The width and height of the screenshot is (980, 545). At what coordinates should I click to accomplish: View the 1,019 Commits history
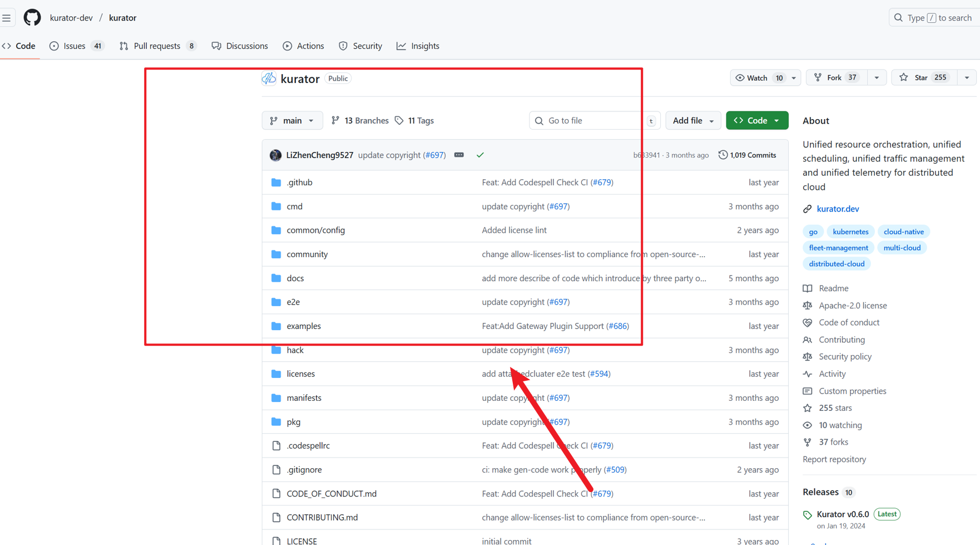[747, 155]
